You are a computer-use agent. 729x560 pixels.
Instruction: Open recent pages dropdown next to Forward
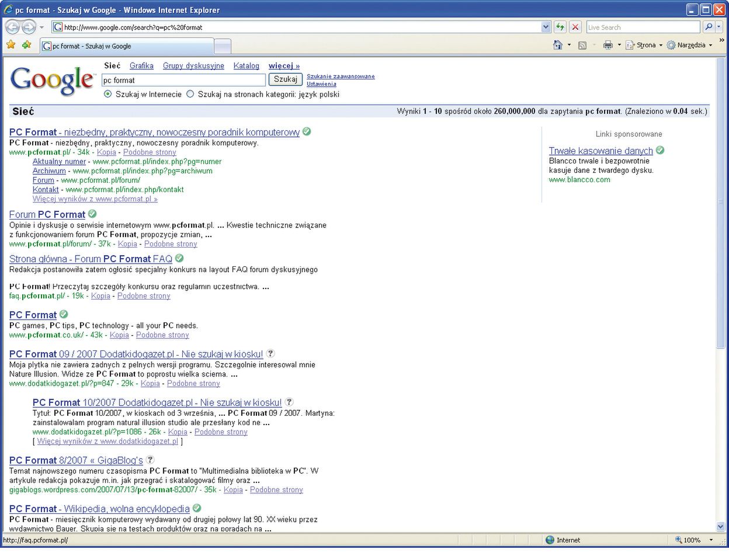click(41, 27)
